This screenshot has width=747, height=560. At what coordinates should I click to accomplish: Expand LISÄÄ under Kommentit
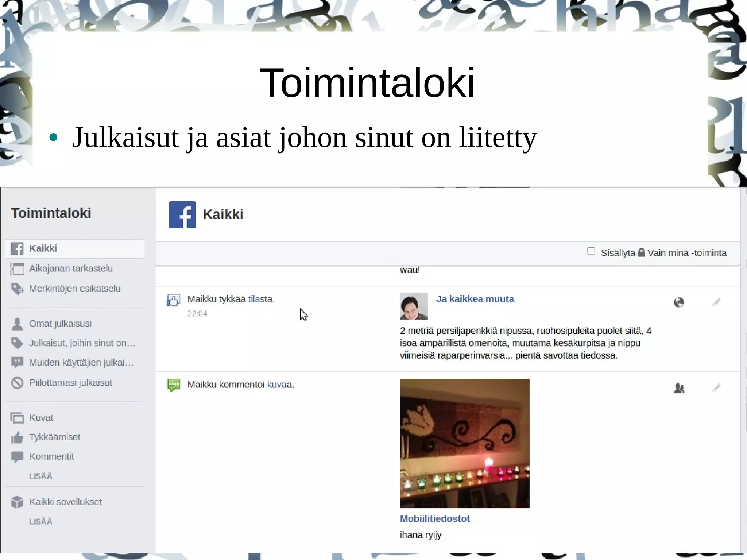click(x=40, y=476)
